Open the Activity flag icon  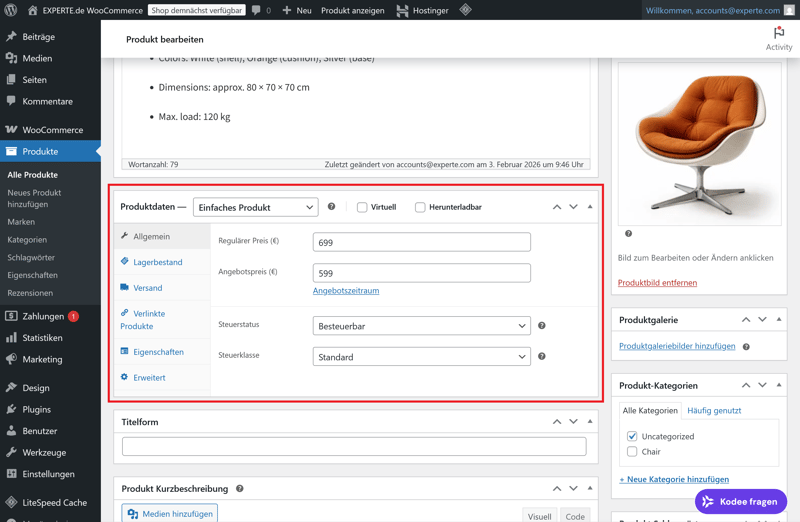(778, 33)
